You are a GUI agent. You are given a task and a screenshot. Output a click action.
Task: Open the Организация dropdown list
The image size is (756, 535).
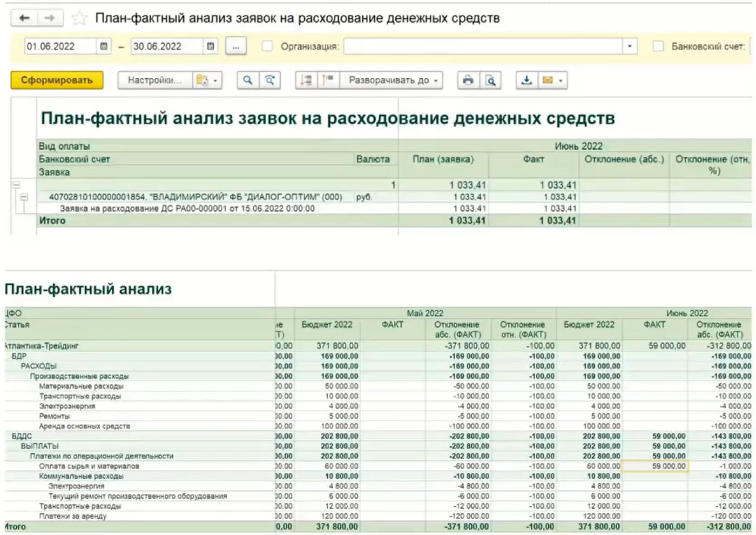[x=630, y=46]
